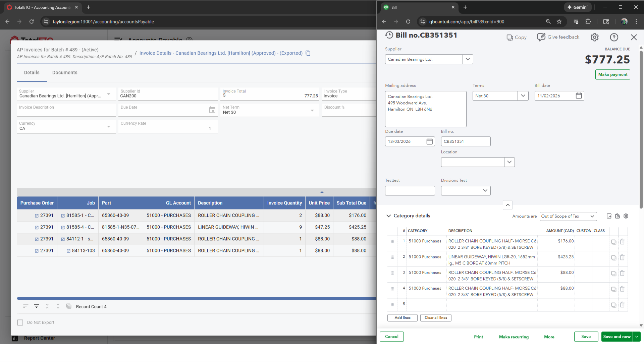Viewport: 644px width, 362px height.
Task: Switch to the Documents tab
Action: coord(65,73)
